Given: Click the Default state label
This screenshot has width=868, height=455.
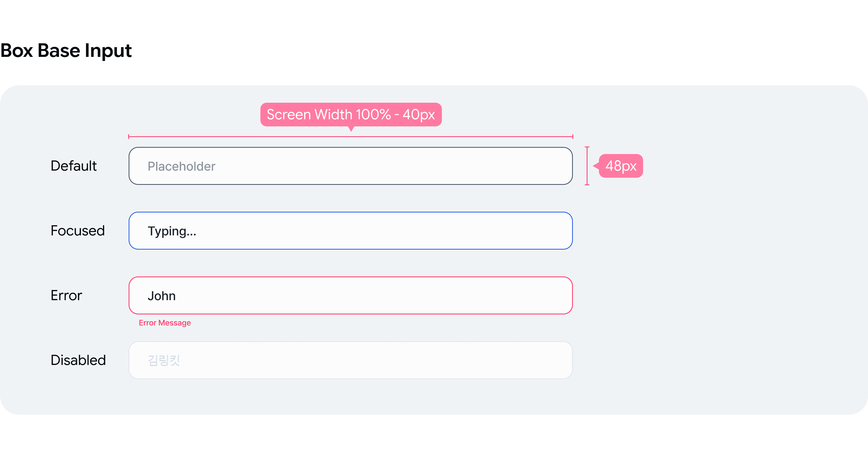Looking at the screenshot, I should 73,166.
